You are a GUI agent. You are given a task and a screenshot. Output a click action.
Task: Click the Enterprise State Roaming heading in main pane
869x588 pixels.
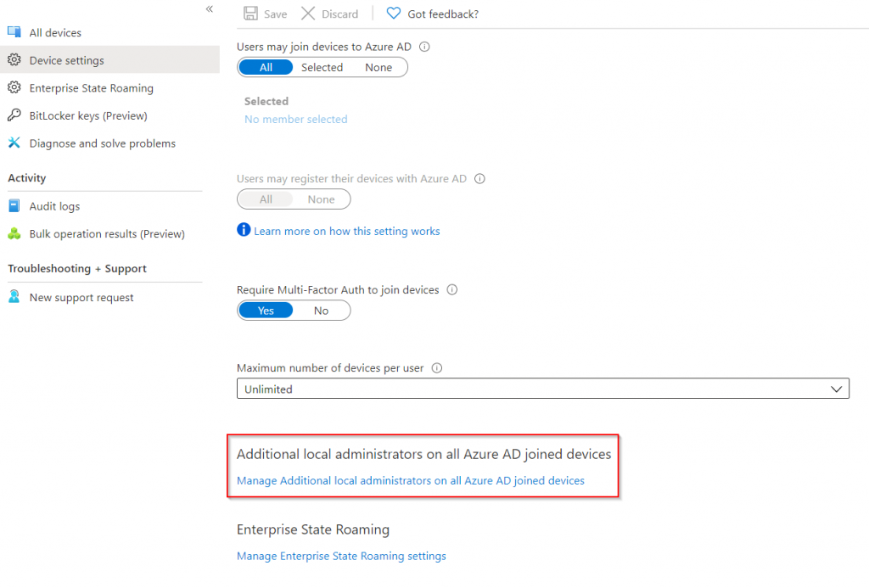click(x=313, y=529)
